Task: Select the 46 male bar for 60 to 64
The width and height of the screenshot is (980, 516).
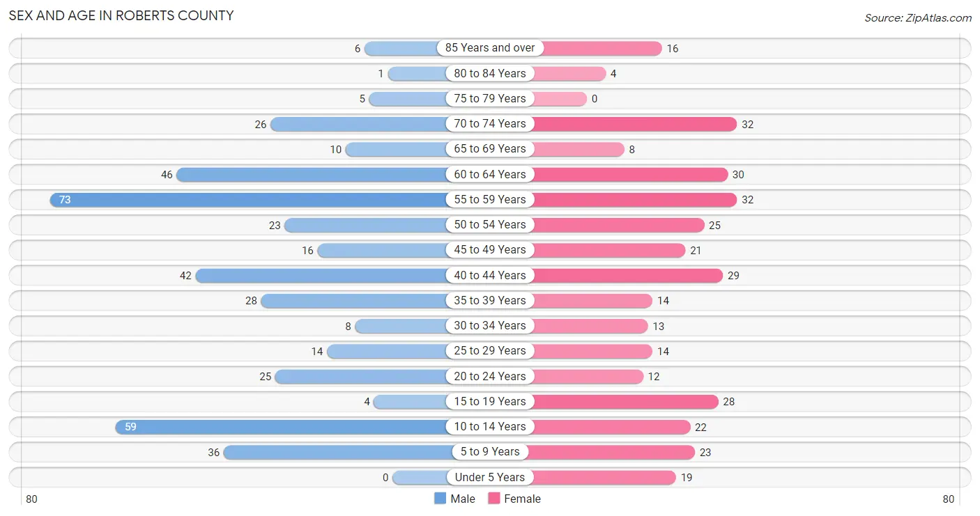Action: [312, 175]
